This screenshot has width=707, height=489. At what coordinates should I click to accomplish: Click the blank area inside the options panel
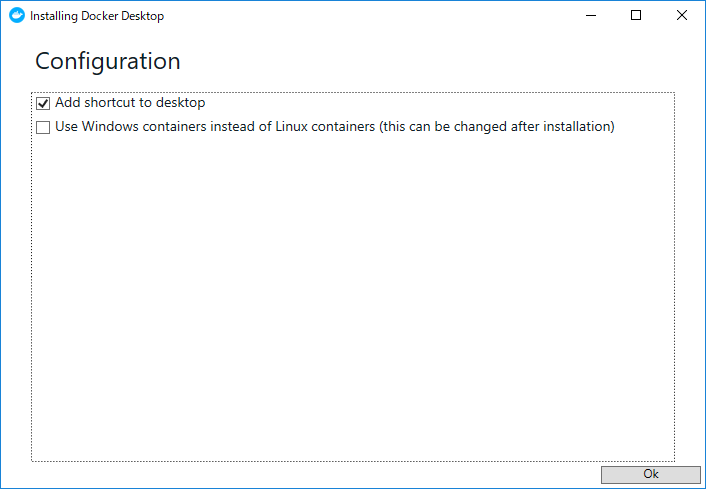[x=353, y=297]
